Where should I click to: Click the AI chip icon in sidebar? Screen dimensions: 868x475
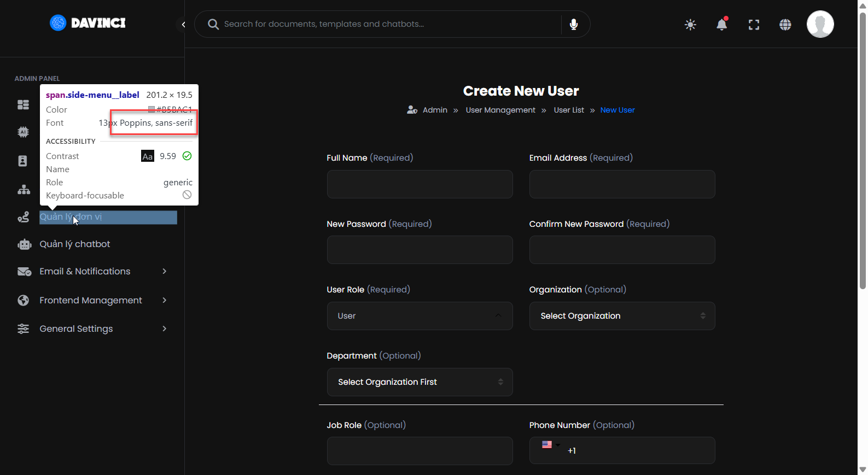tap(23, 132)
